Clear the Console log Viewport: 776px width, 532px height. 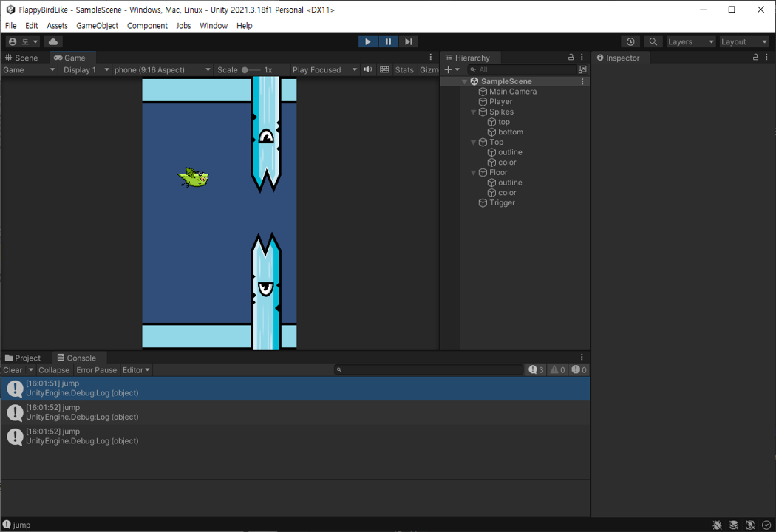point(13,369)
